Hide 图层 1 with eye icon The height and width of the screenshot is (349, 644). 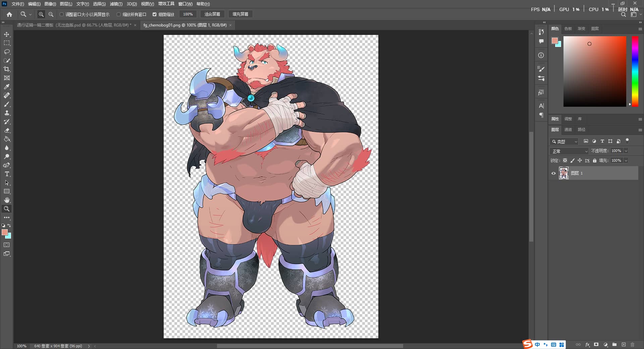[x=553, y=173]
